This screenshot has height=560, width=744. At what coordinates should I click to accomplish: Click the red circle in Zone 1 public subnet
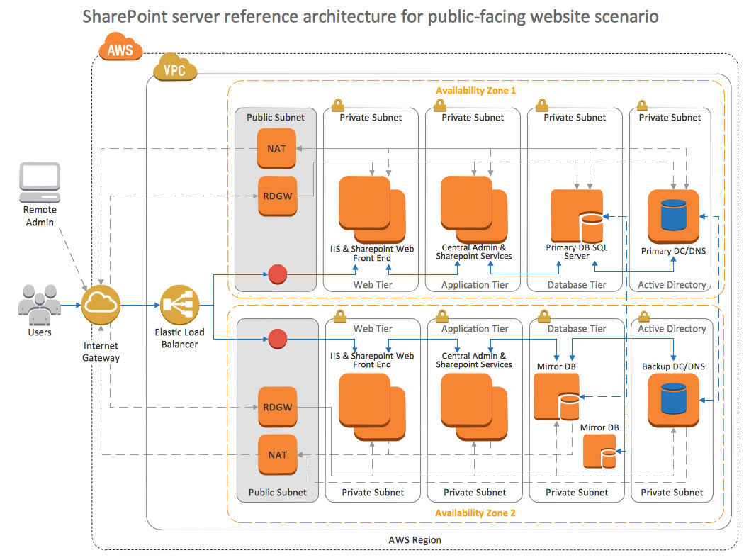tap(278, 274)
